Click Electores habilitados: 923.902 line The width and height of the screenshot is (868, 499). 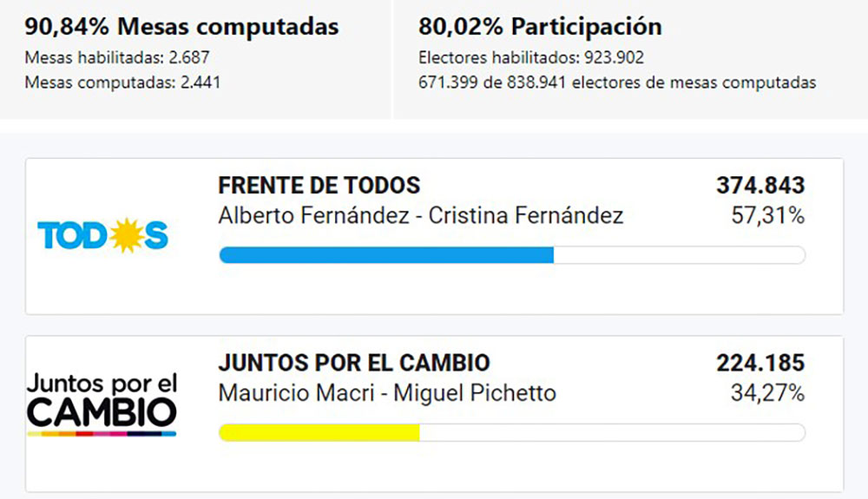531,59
